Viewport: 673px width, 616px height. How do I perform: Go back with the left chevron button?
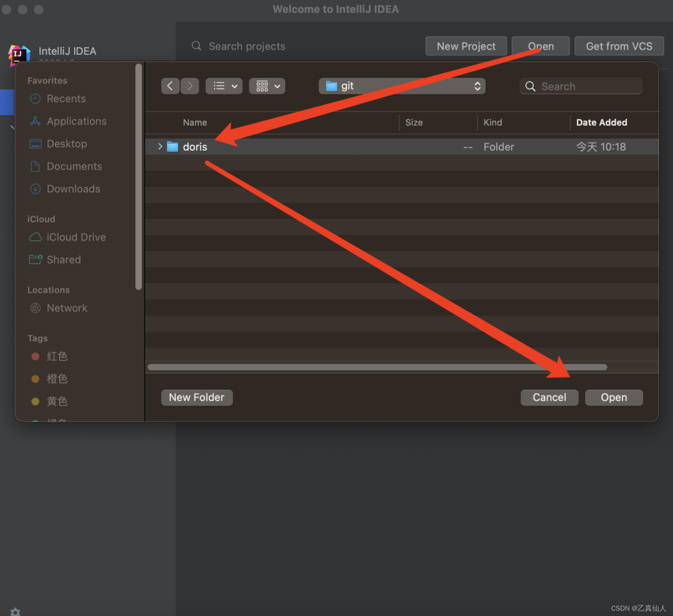click(170, 86)
